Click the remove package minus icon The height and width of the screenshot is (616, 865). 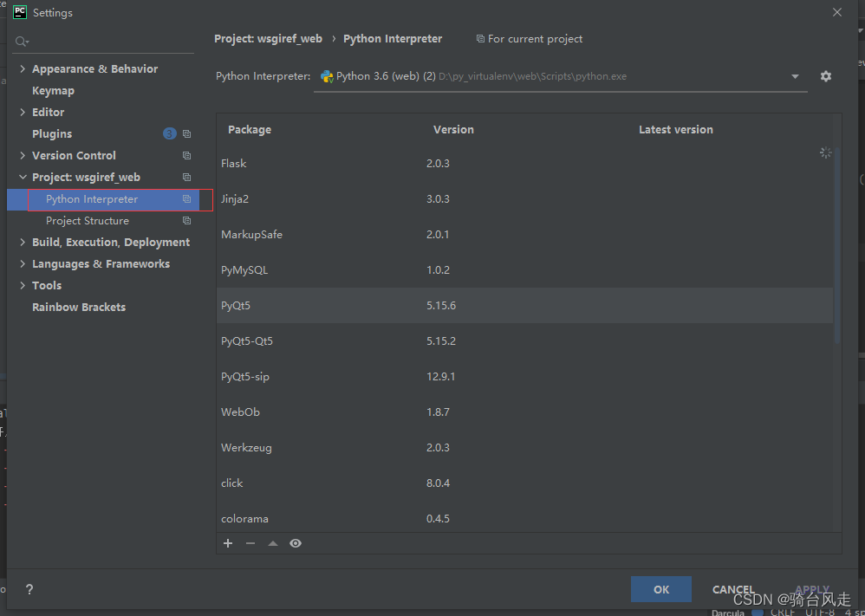tap(250, 543)
